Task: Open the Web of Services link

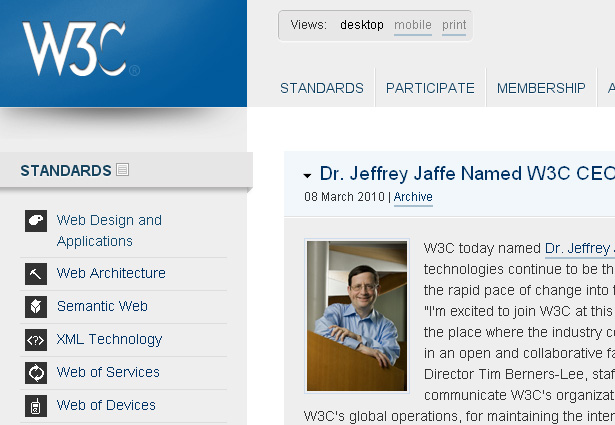Action: pos(108,372)
